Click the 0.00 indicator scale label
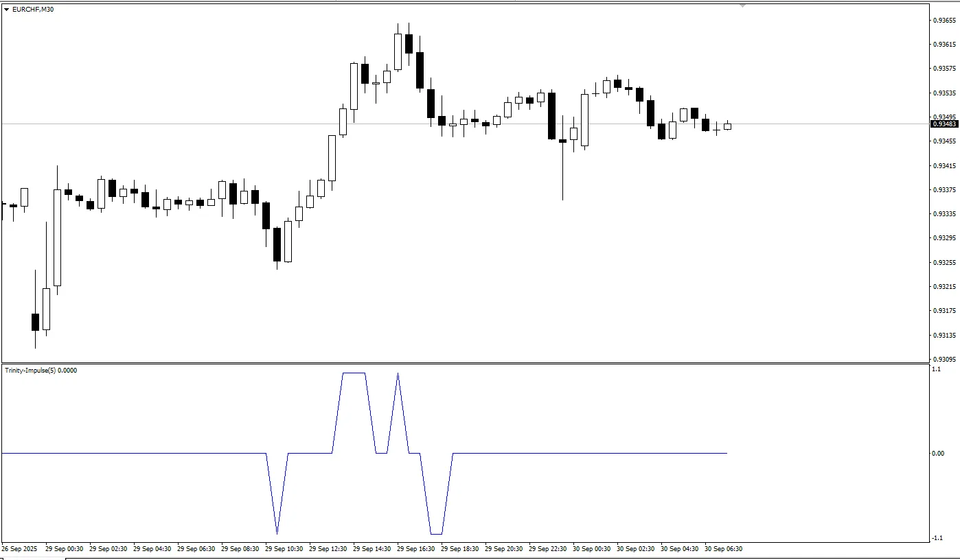This screenshot has height=560, width=960. [938, 454]
